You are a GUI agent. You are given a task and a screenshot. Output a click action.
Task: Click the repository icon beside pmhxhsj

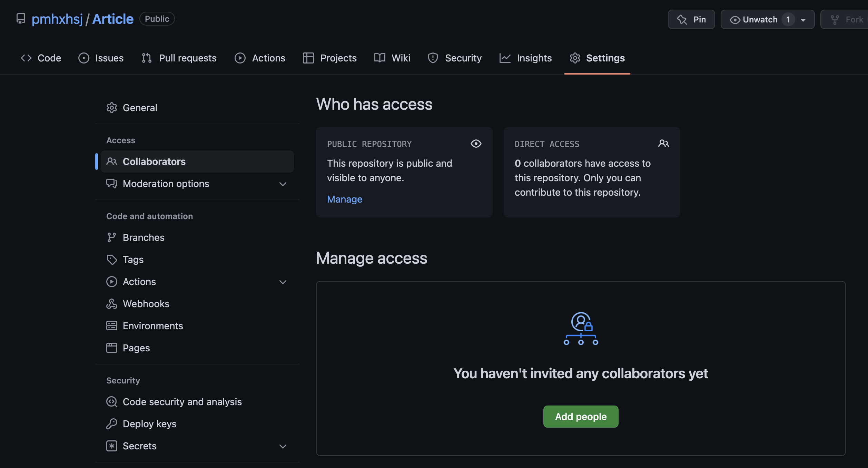tap(21, 19)
